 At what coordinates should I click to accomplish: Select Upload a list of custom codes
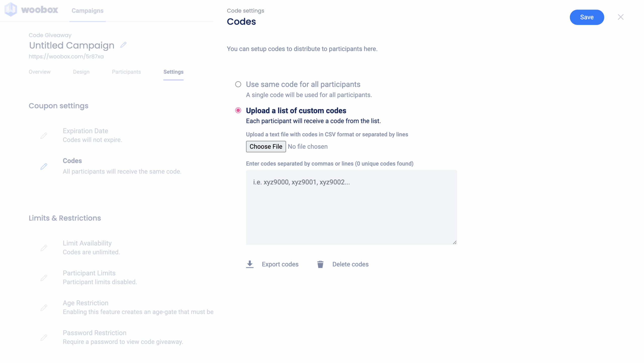pos(238,110)
